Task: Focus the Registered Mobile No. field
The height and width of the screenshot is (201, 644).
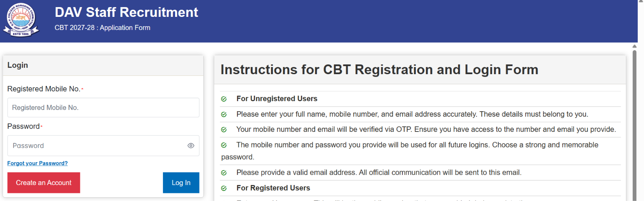Action: point(103,107)
